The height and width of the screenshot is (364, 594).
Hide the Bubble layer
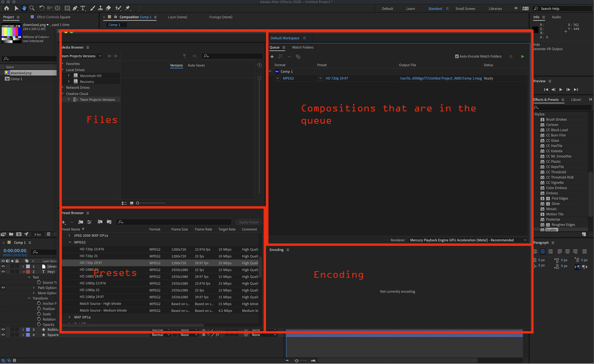[3, 330]
